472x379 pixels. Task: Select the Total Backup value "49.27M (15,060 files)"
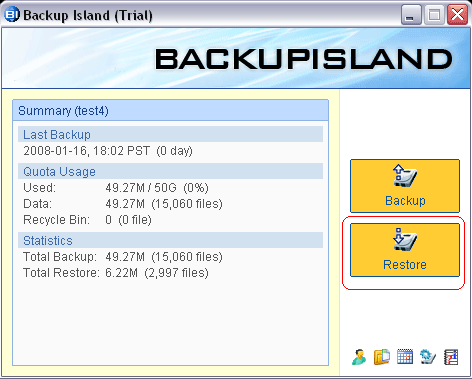click(164, 257)
